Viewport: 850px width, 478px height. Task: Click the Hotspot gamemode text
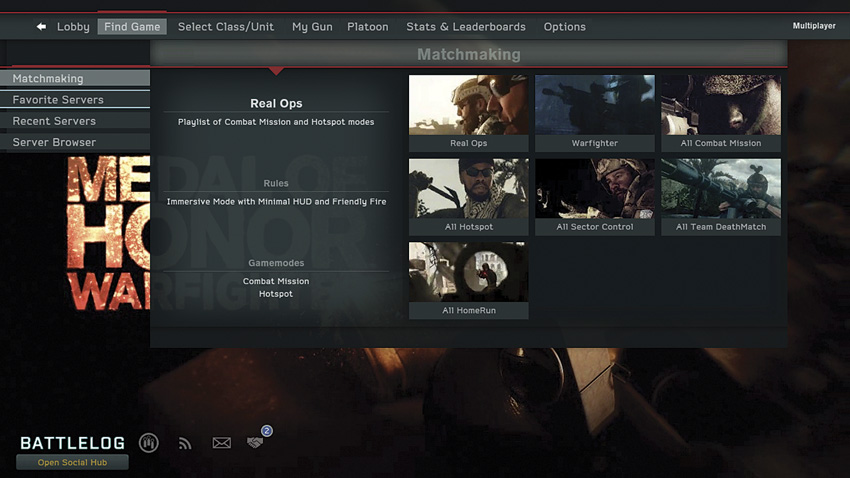pos(276,294)
